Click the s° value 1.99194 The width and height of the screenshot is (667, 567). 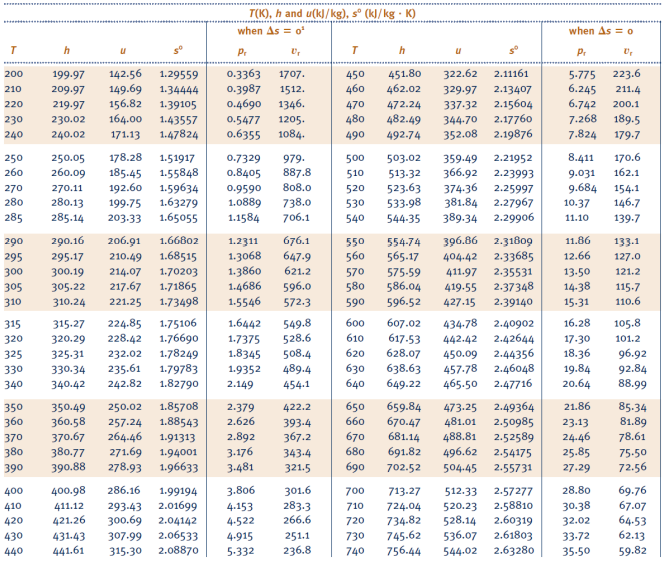[x=178, y=491]
